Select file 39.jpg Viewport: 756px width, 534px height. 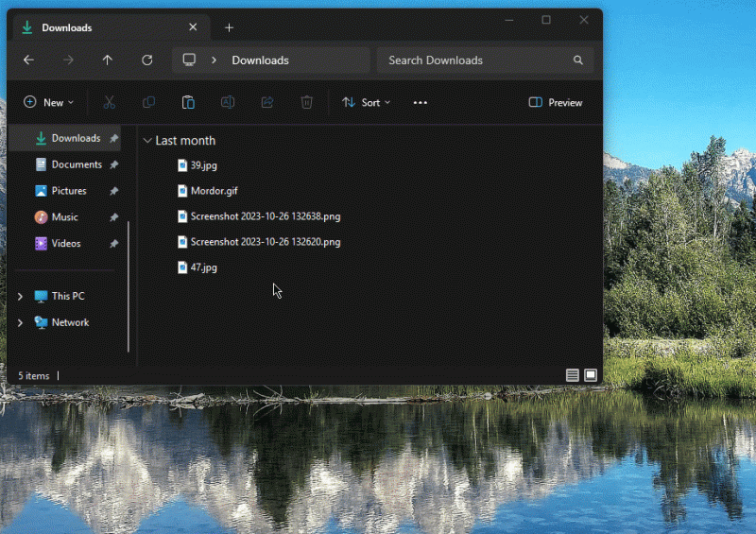tap(198, 165)
